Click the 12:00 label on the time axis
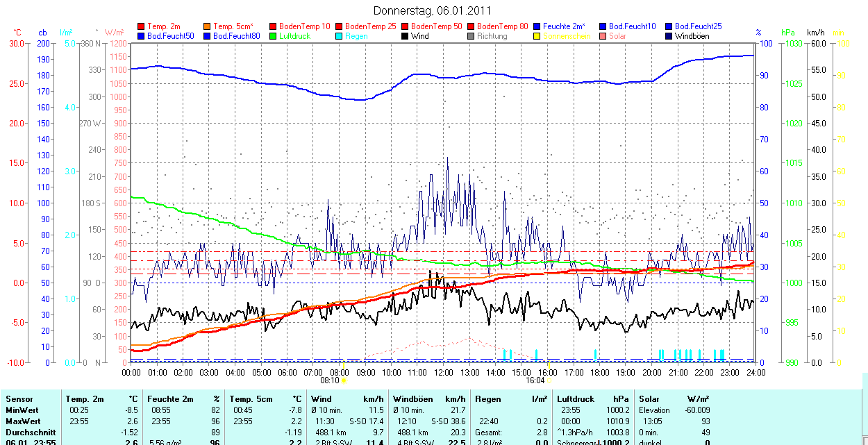 pyautogui.click(x=444, y=372)
